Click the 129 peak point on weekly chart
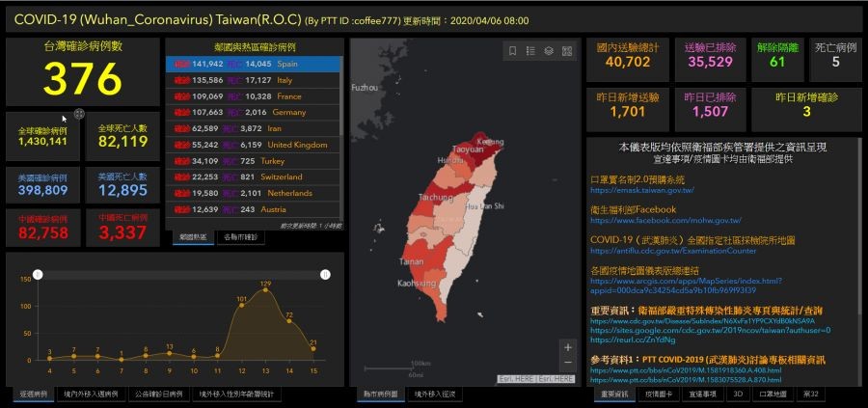 click(x=265, y=290)
